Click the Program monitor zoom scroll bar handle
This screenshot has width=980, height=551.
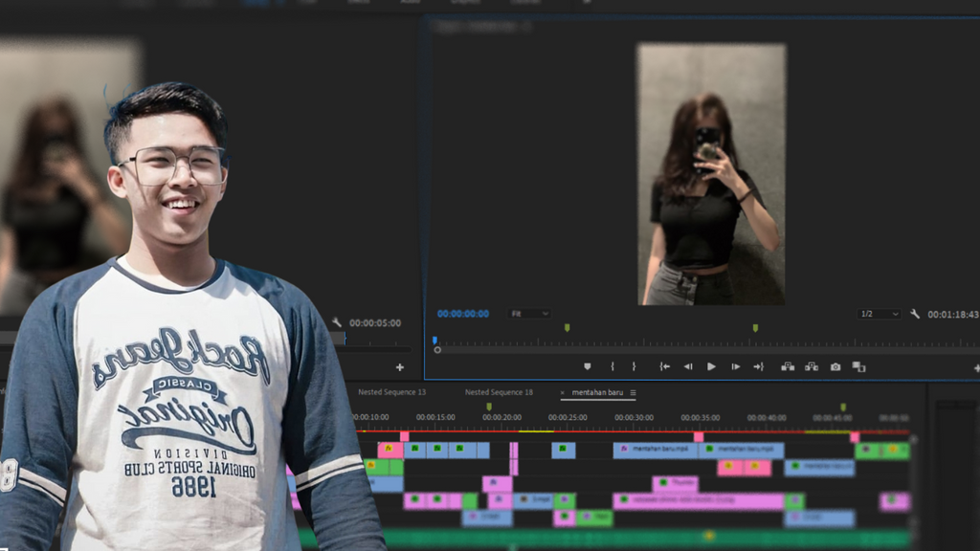point(437,350)
